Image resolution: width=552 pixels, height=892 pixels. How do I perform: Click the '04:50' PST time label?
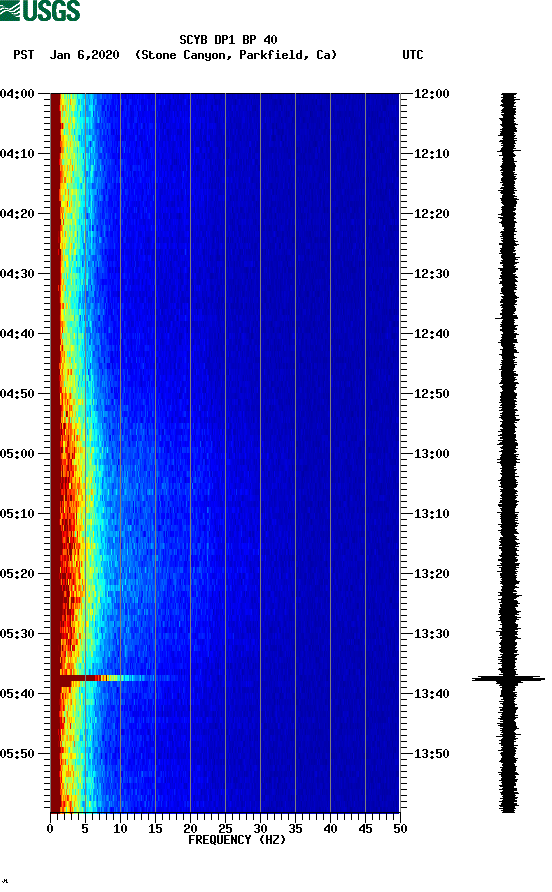coord(18,394)
